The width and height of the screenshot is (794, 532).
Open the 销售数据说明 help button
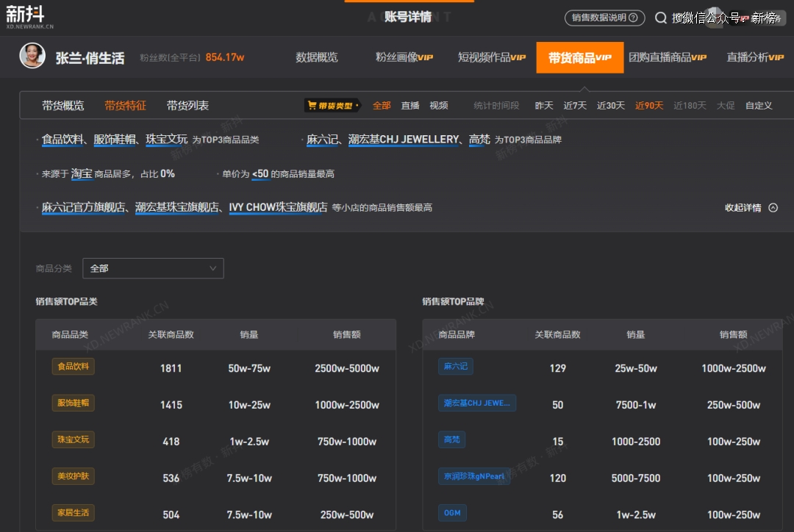[604, 18]
